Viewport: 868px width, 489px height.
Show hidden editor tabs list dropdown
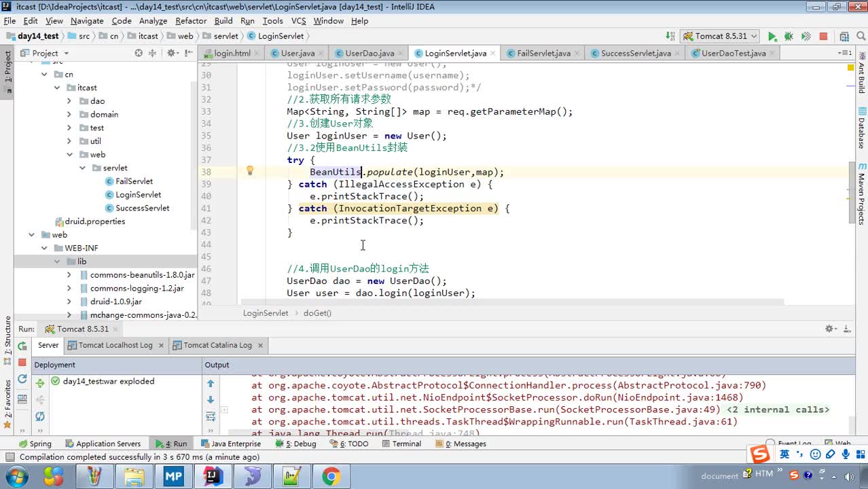(x=846, y=53)
